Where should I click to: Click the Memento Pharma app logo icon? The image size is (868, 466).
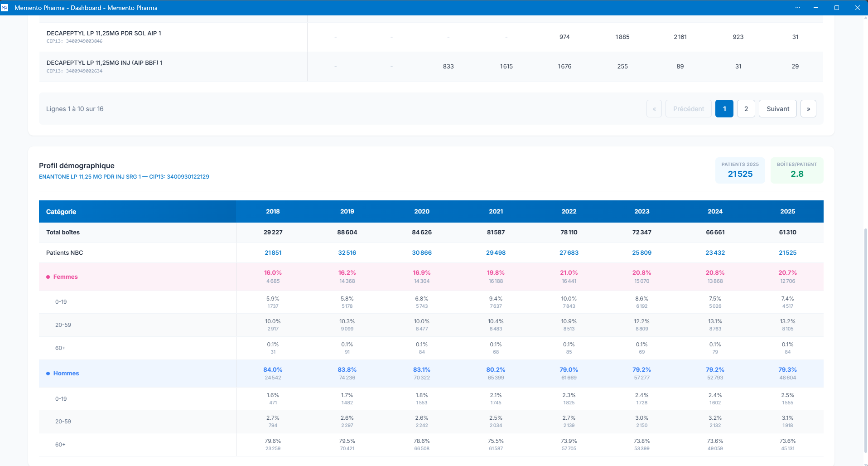point(5,8)
